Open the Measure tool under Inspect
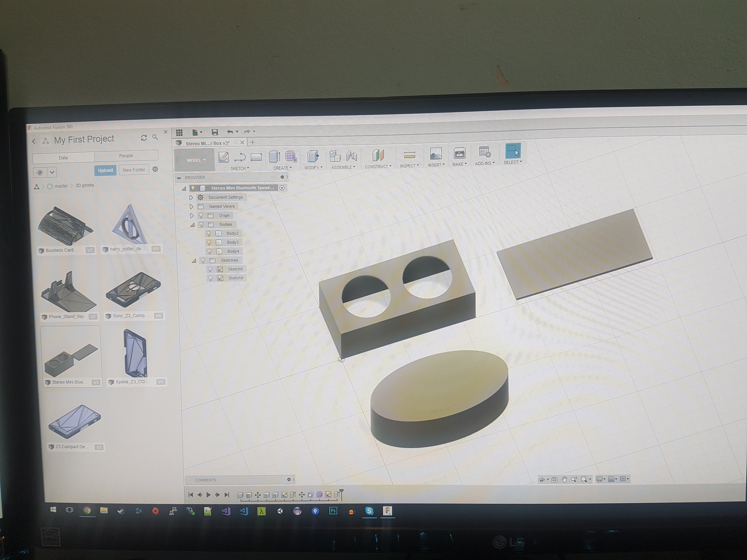 tap(409, 155)
